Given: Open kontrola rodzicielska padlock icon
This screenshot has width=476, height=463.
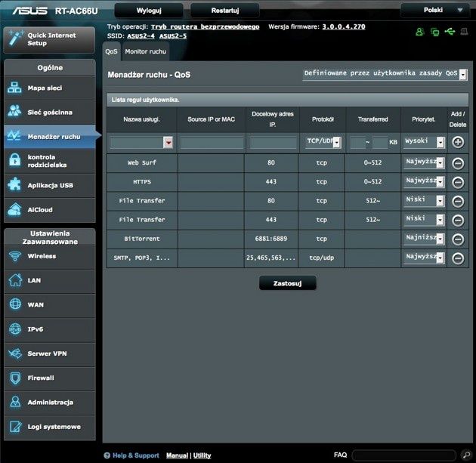Looking at the screenshot, I should pyautogui.click(x=14, y=160).
